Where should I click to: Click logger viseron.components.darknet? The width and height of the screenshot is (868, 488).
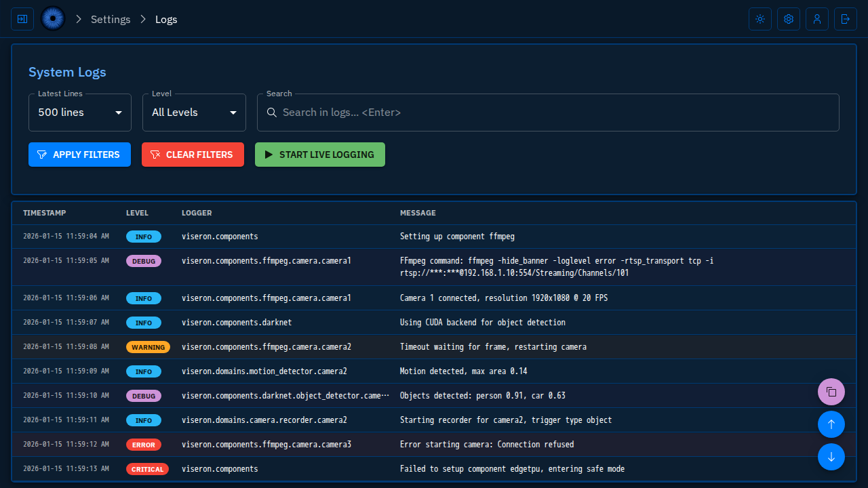[237, 323]
